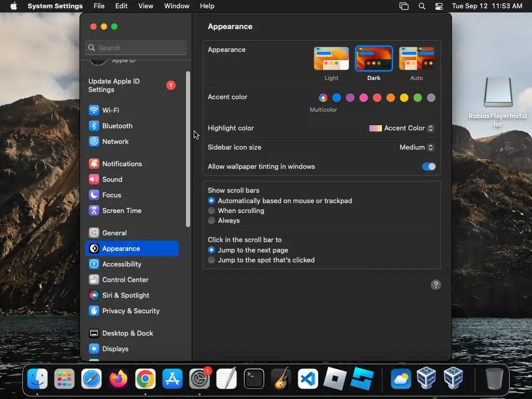This screenshot has width=532, height=399.
Task: Select When scrolling scroll bar option
Action: pyautogui.click(x=211, y=211)
